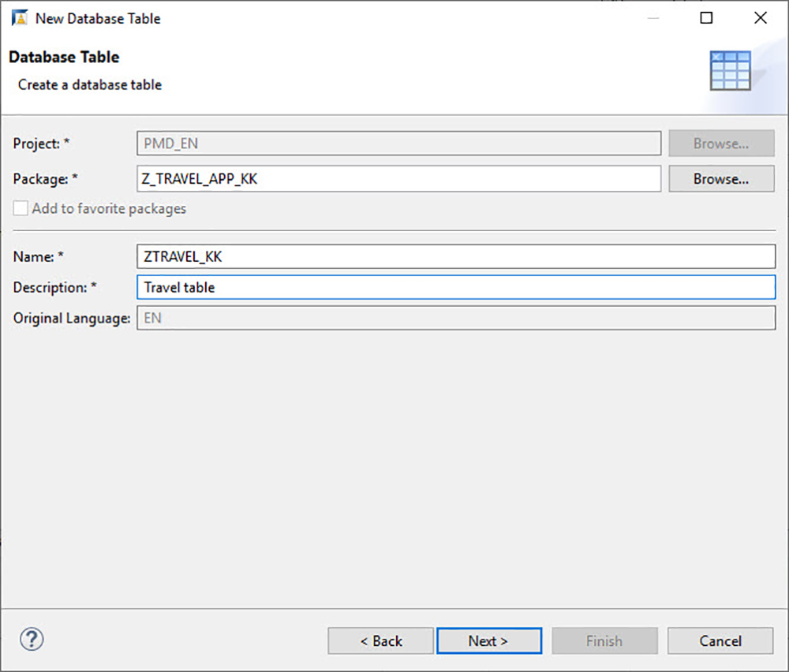789x672 pixels.
Task: Return to the previous wizard step
Action: (381, 640)
